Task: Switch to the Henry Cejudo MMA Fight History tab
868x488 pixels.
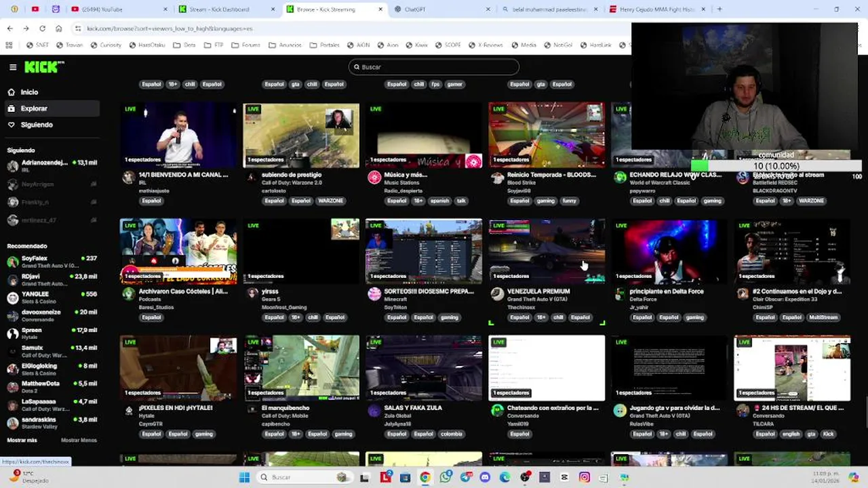Action: 657,9
